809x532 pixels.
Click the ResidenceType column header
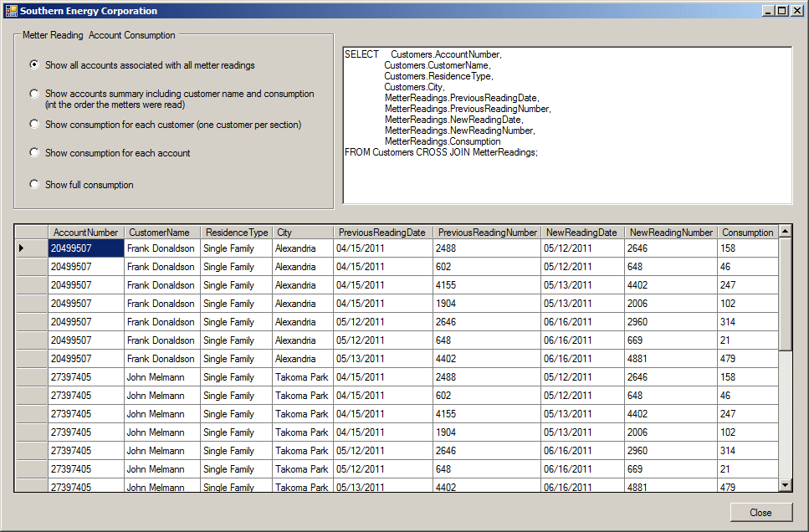pyautogui.click(x=236, y=233)
